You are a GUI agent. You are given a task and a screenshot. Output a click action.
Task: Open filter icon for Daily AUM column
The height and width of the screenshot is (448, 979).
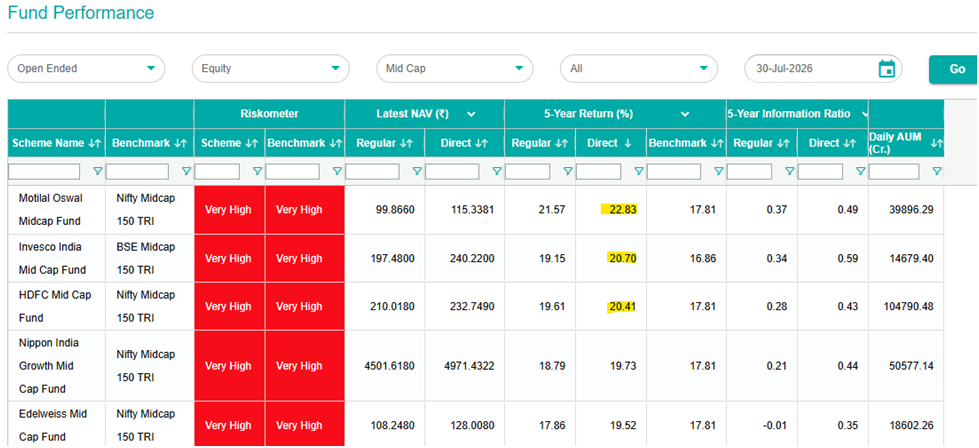click(937, 171)
